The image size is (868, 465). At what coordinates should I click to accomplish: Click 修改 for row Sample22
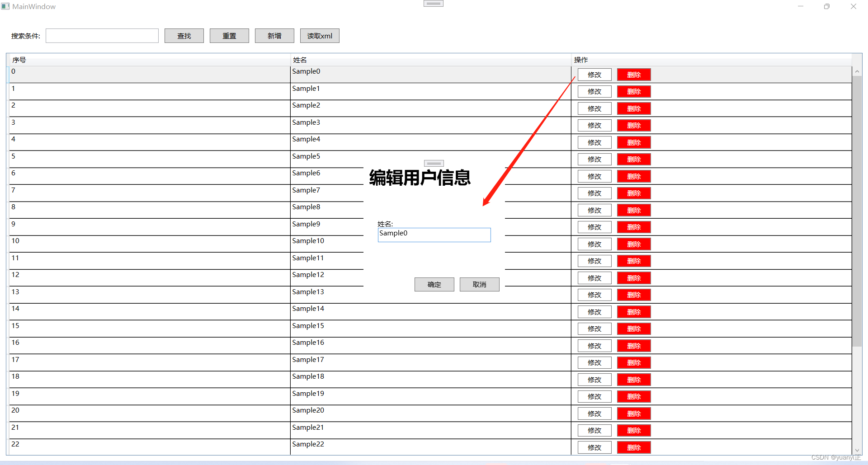point(594,447)
